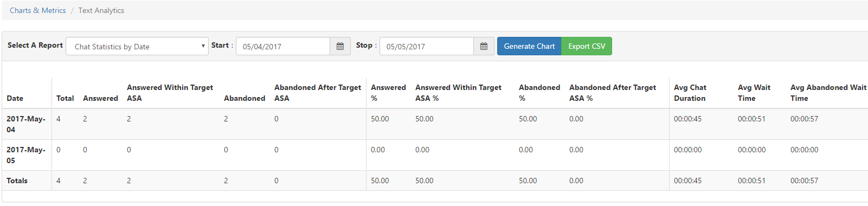Click the Text Analytics breadcrumb item

(x=101, y=10)
